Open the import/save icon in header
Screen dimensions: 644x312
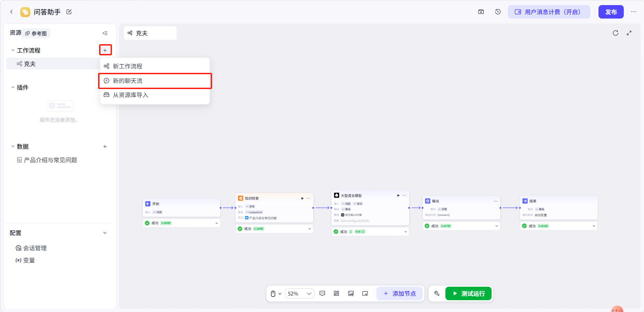coord(481,12)
